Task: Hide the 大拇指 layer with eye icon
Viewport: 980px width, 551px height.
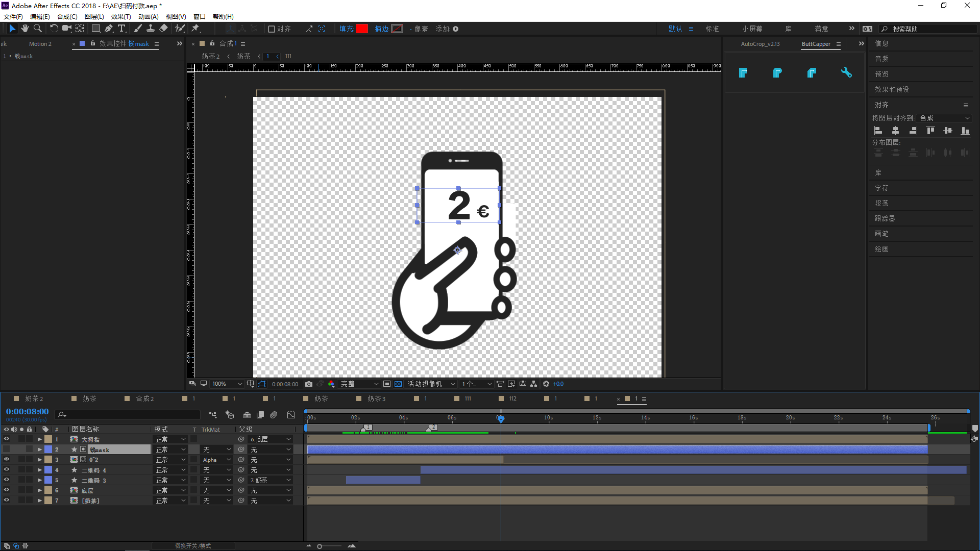Action: [7, 439]
